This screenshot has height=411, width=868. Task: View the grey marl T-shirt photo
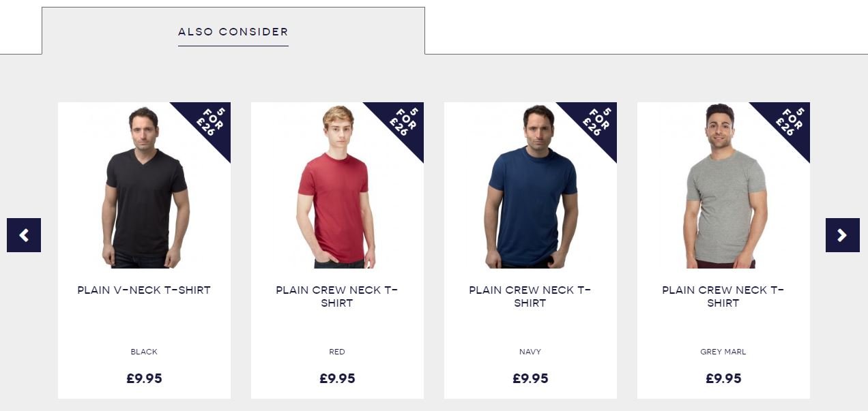[x=725, y=187]
